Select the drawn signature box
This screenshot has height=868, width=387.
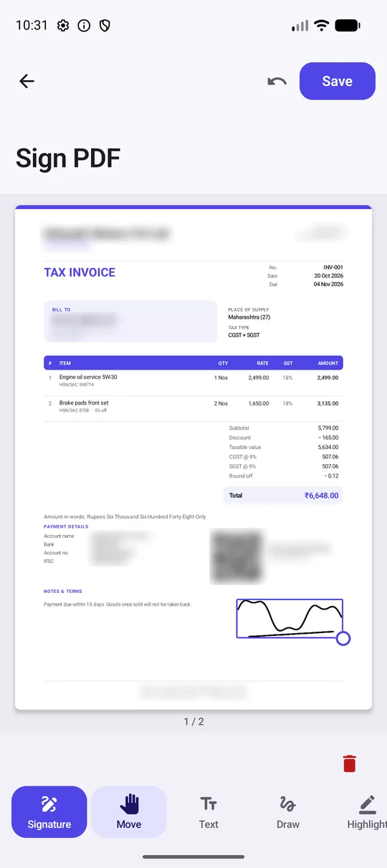tap(290, 618)
